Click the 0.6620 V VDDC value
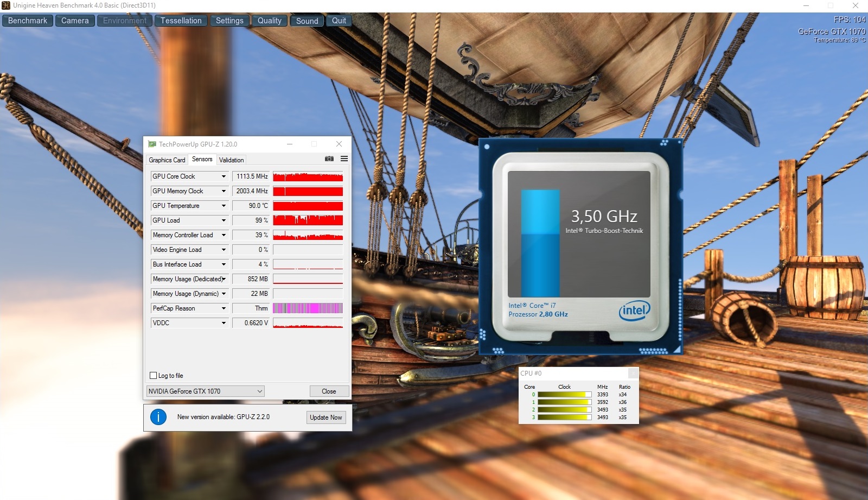Screen dimensions: 868x500 (x=251, y=323)
